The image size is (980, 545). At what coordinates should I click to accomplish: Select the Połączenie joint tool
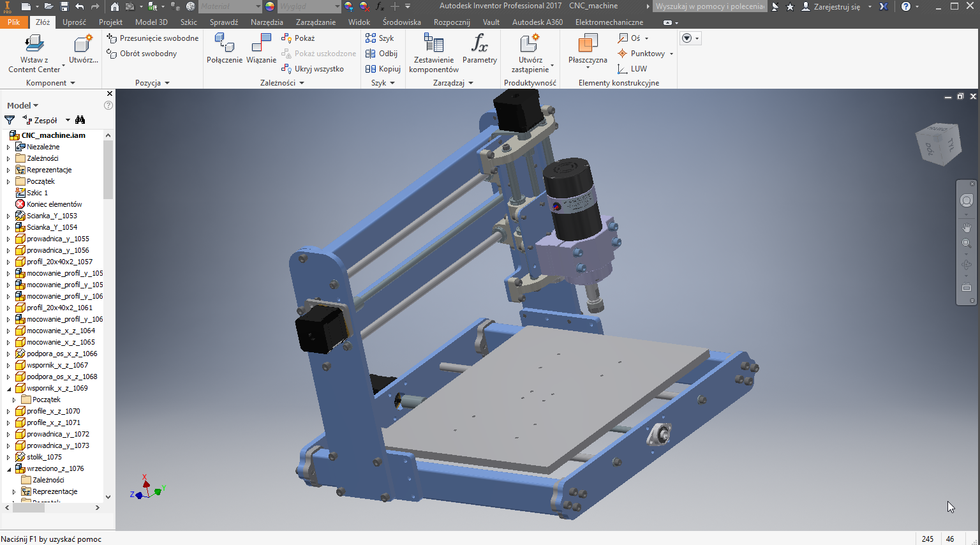click(224, 45)
